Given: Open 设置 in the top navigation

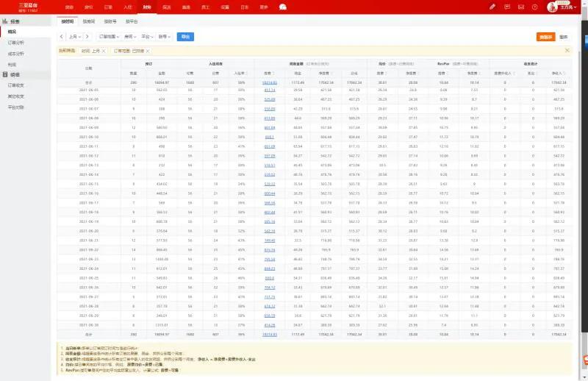Looking at the screenshot, I should (x=225, y=7).
